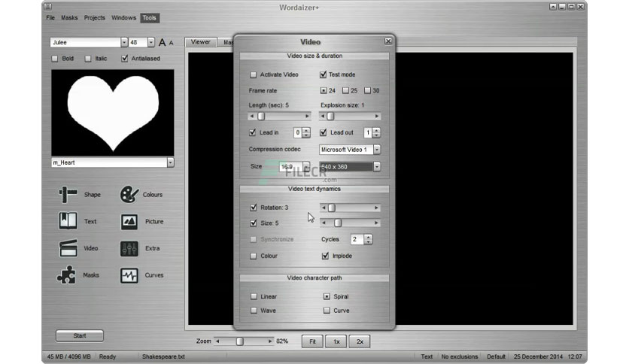Open the Tools menu
629x364 pixels.
(x=150, y=17)
